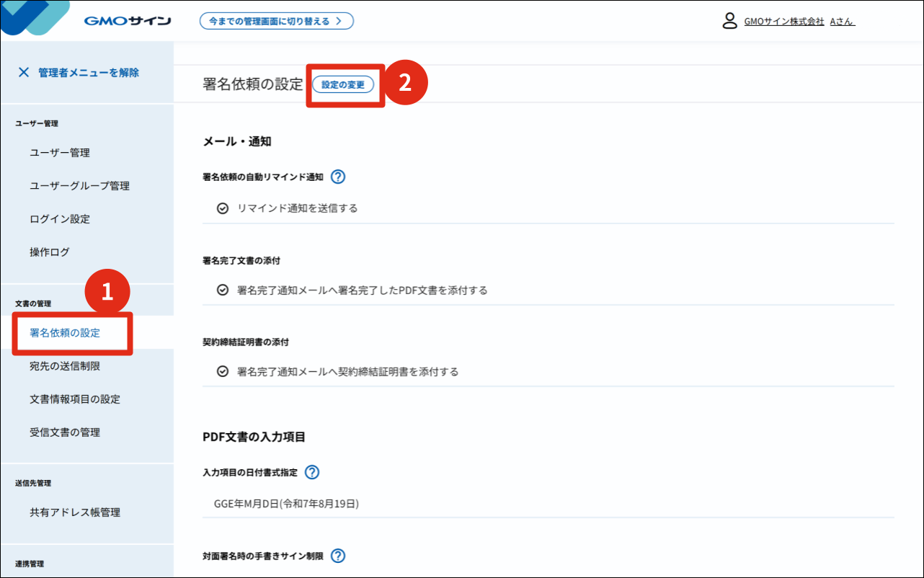Open the GMOサイン株式会社 account link

[x=783, y=22]
